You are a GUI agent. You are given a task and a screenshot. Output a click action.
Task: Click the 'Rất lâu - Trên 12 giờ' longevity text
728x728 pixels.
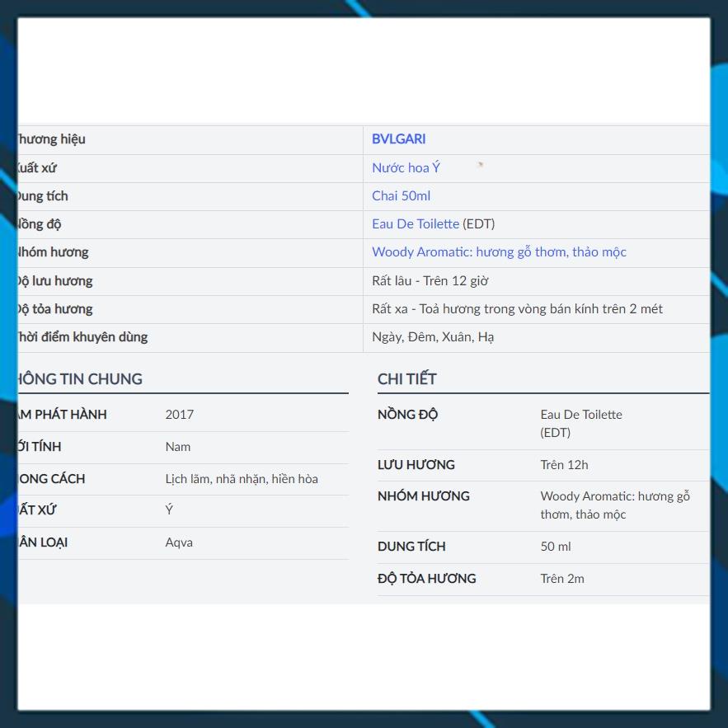430,281
